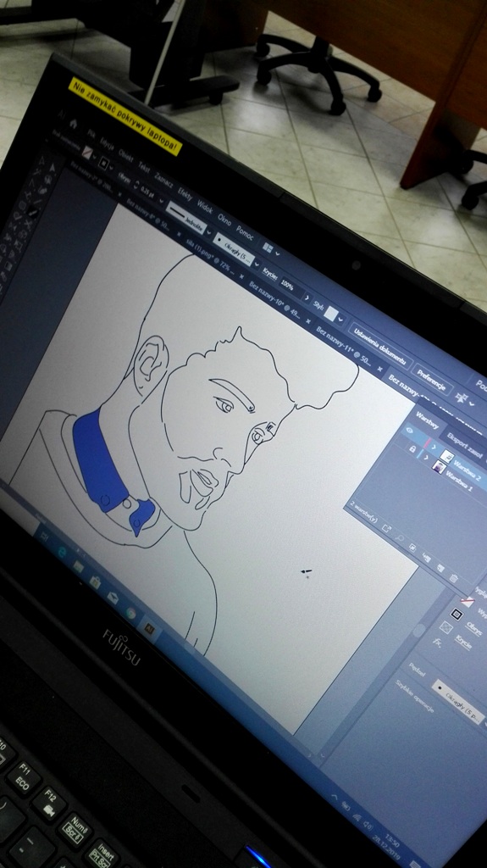Open the Widok menu
Viewport: 487px width, 868px height.
pyautogui.click(x=205, y=207)
